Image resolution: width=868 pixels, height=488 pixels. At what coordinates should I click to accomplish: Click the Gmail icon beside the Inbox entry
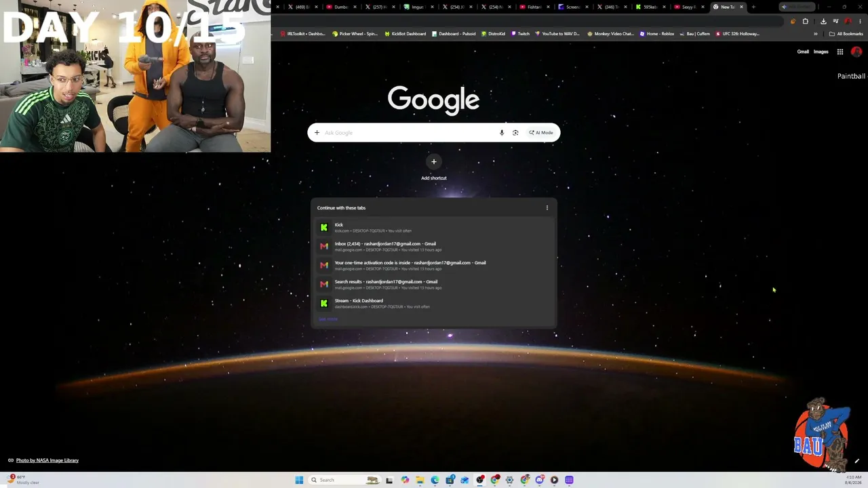[324, 246]
